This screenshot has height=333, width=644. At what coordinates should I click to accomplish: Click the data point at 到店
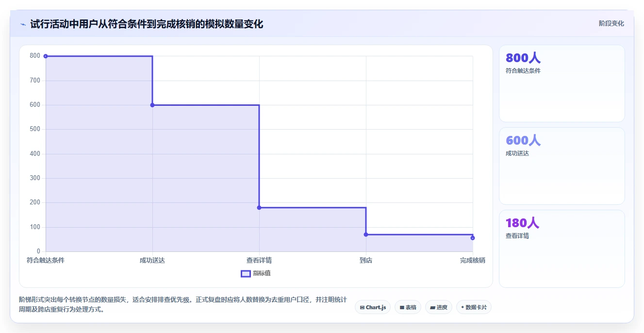[x=366, y=234]
